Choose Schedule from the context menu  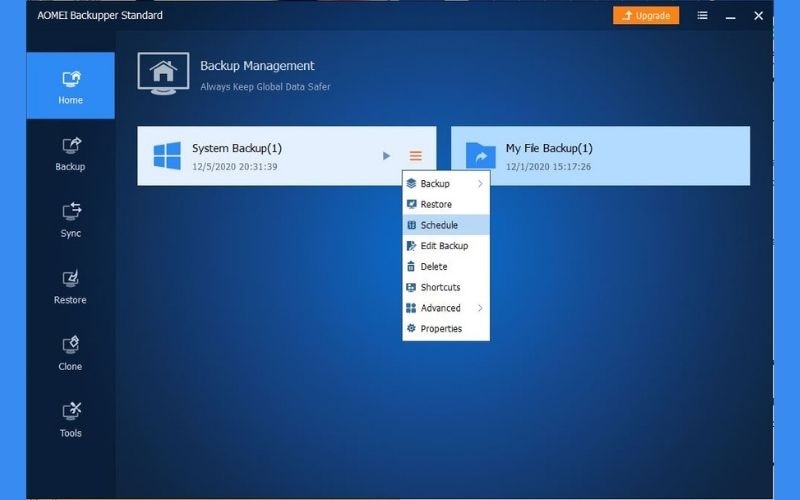coord(446,225)
